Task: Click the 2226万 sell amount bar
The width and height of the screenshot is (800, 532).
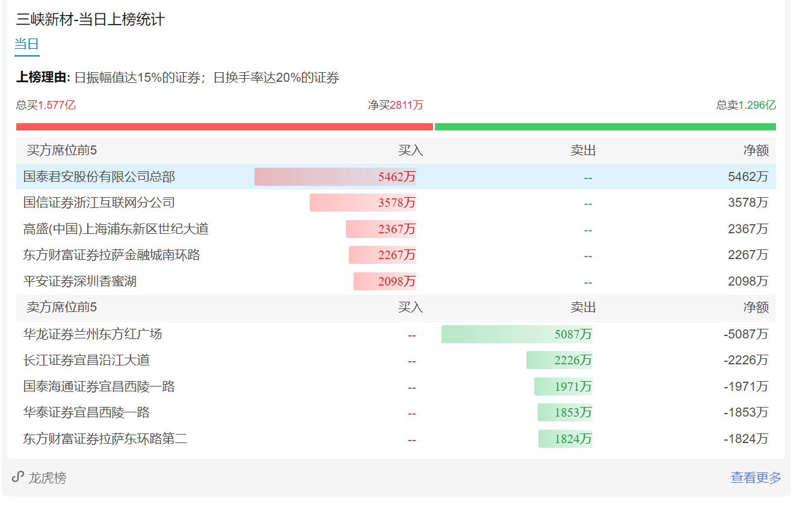Action: (559, 360)
